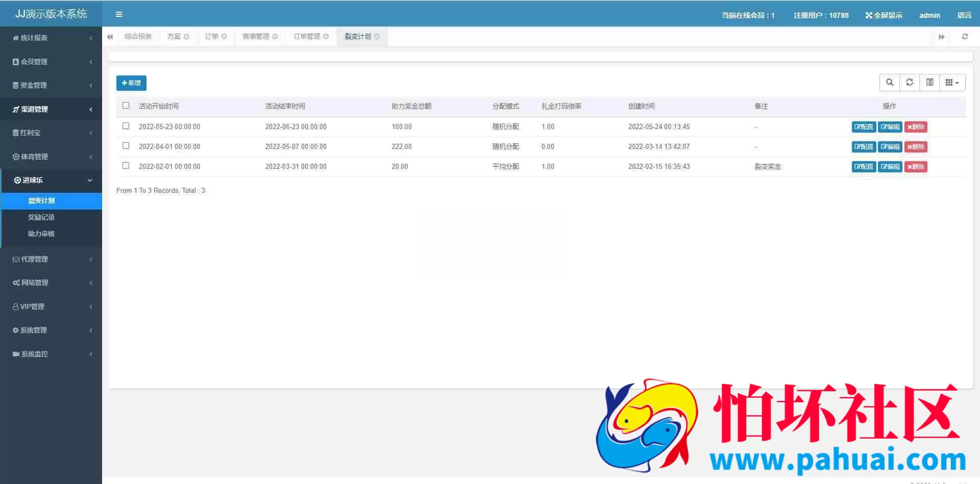Close the 订单 tab with its x icon
Screen dimensions: 980x484
pos(224,37)
